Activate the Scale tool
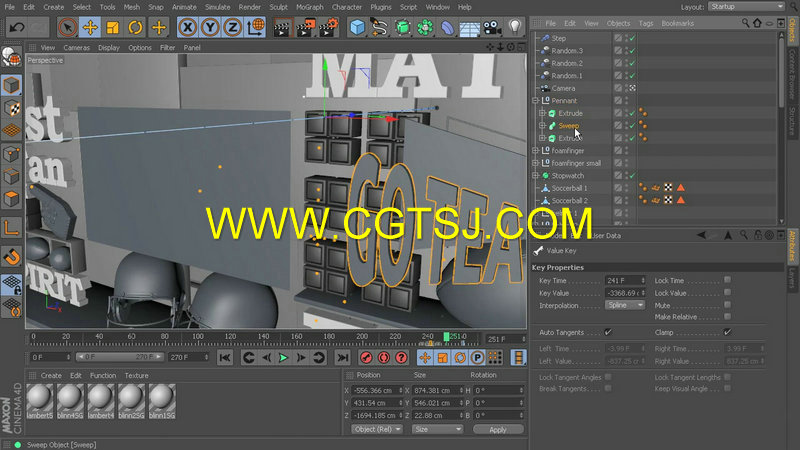Viewport: 800px width, 450px height. coord(113,27)
